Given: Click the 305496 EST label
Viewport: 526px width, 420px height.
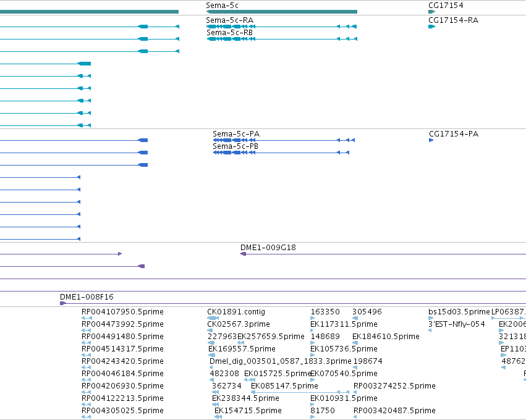Looking at the screenshot, I should point(367,312).
